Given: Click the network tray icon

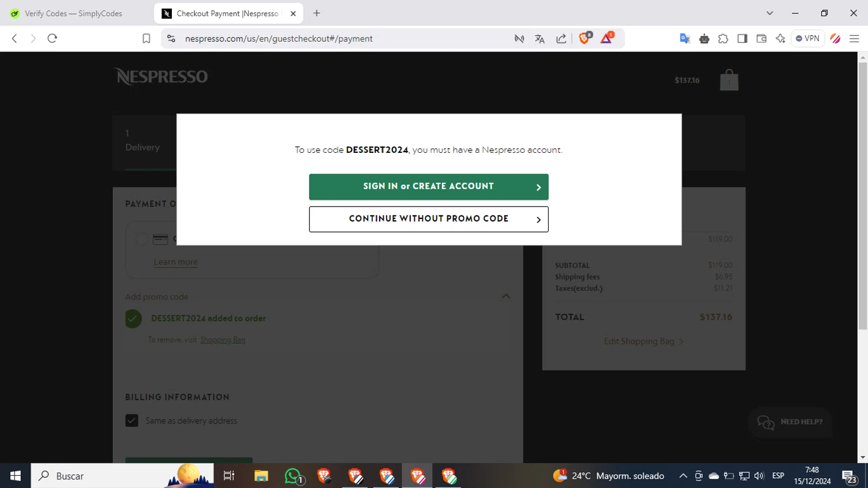Looking at the screenshot, I should pyautogui.click(x=744, y=476).
